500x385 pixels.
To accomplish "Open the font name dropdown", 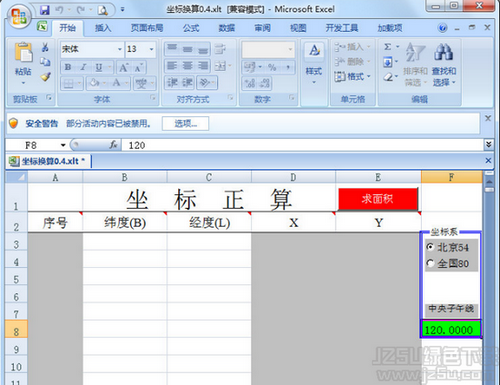I will [x=120, y=49].
